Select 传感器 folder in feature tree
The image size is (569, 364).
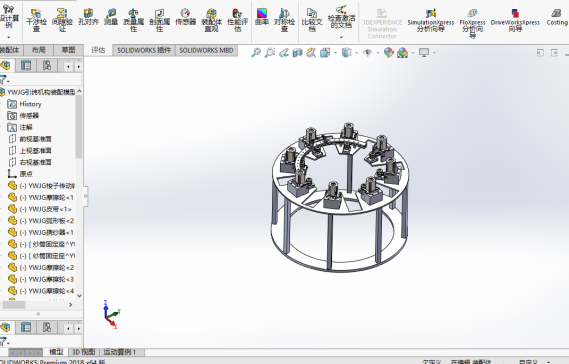[x=23, y=116]
